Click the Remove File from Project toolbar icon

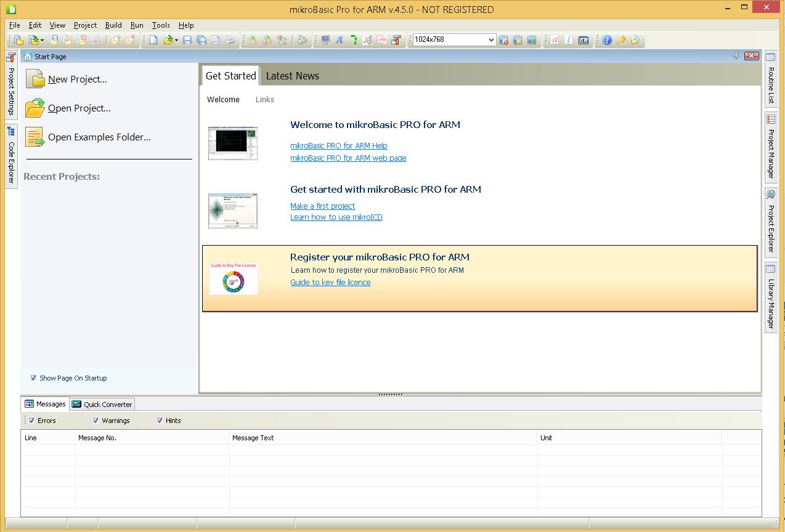pyautogui.click(x=130, y=40)
